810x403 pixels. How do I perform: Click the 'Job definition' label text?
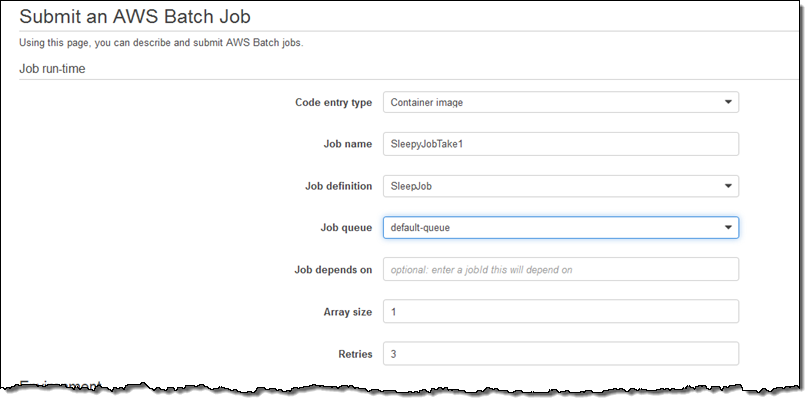point(338,186)
